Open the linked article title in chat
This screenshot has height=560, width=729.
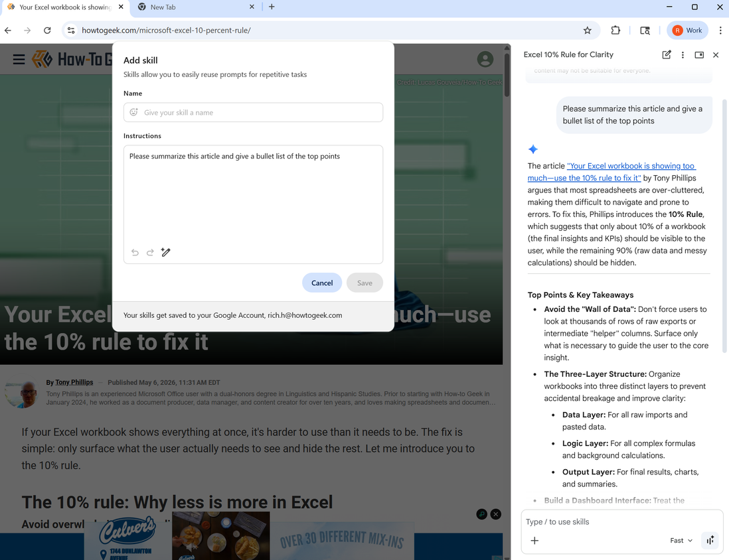click(611, 172)
